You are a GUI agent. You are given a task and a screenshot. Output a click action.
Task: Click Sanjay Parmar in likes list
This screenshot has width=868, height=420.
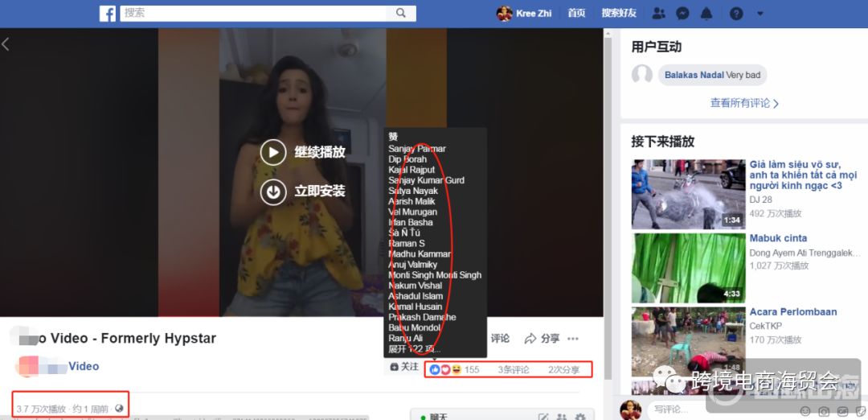click(x=417, y=149)
